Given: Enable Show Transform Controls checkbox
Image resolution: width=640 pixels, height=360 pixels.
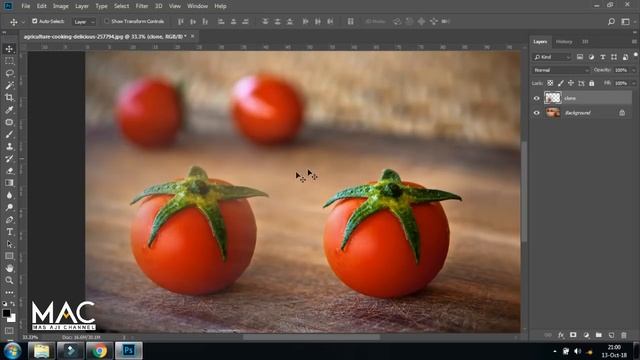Looking at the screenshot, I should 107,21.
